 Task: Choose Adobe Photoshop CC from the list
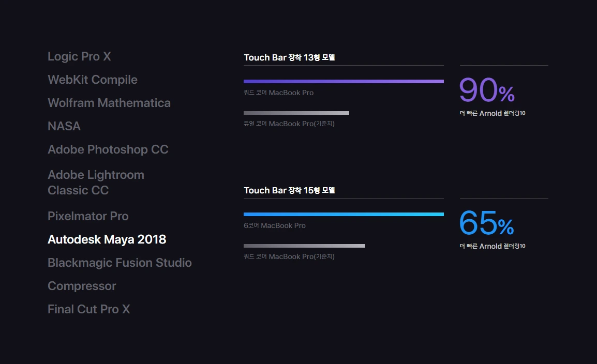pos(108,149)
